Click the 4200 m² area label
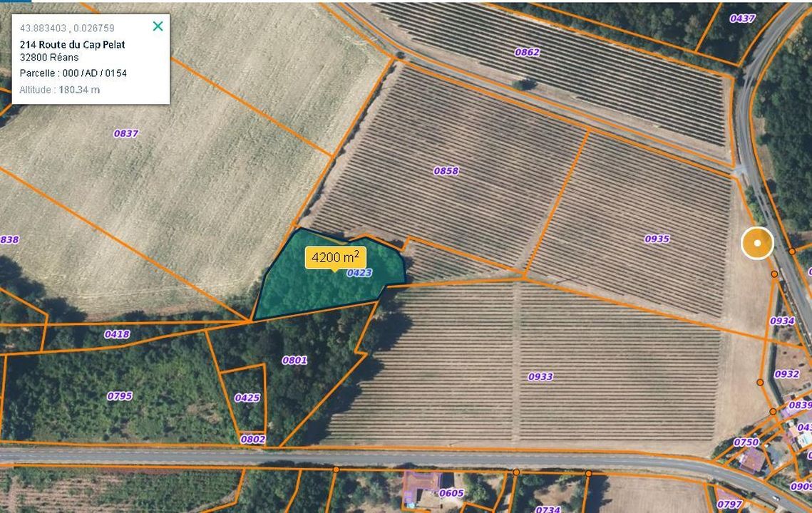The height and width of the screenshot is (513, 812). pos(335,257)
